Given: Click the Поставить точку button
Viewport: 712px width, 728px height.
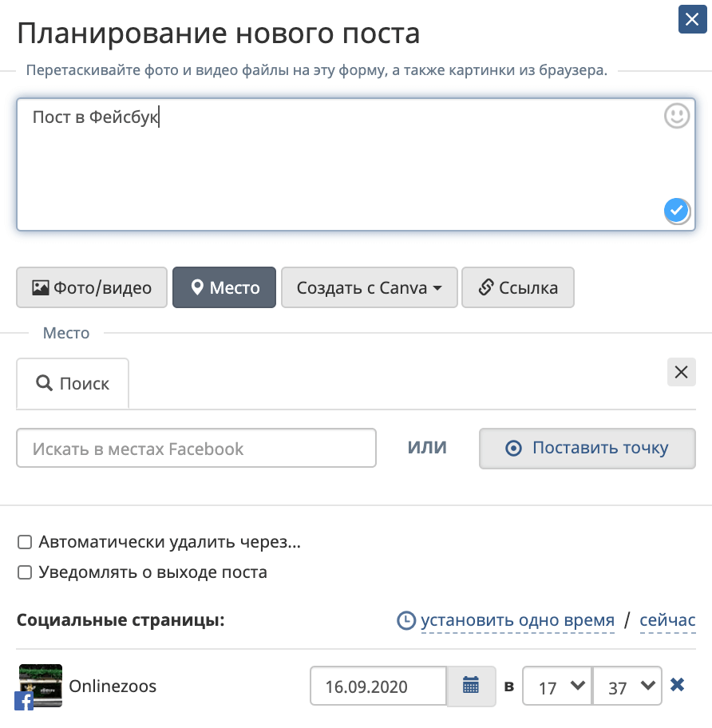Looking at the screenshot, I should [x=587, y=448].
